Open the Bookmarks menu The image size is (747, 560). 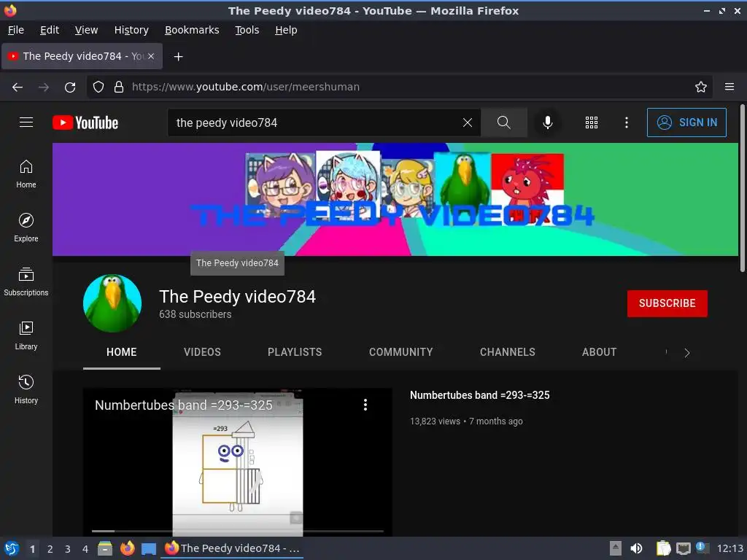192,30
